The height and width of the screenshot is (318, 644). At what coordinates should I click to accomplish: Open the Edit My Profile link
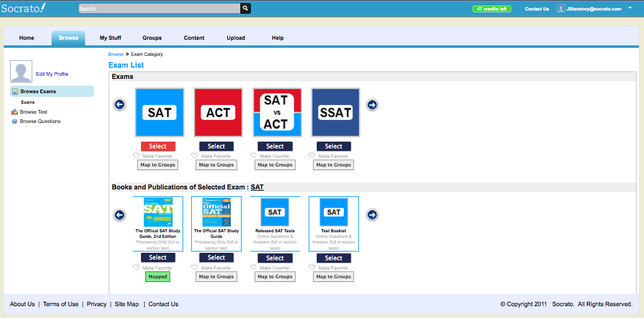pos(52,74)
